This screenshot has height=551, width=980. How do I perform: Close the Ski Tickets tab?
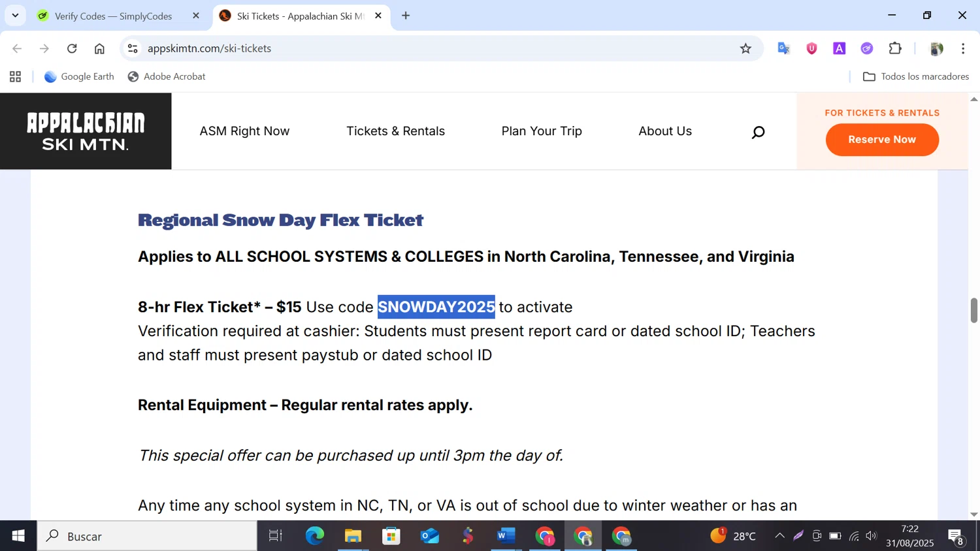(378, 16)
